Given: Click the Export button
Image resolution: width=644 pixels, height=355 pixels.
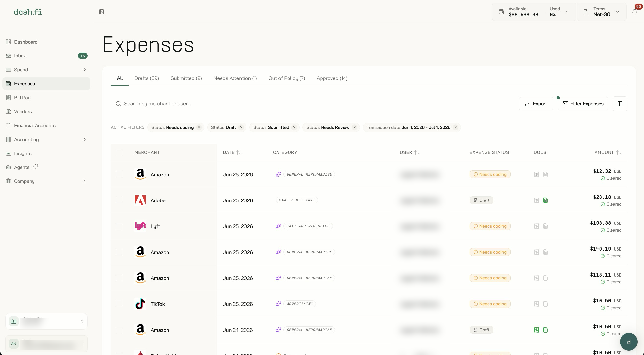Looking at the screenshot, I should pyautogui.click(x=536, y=104).
